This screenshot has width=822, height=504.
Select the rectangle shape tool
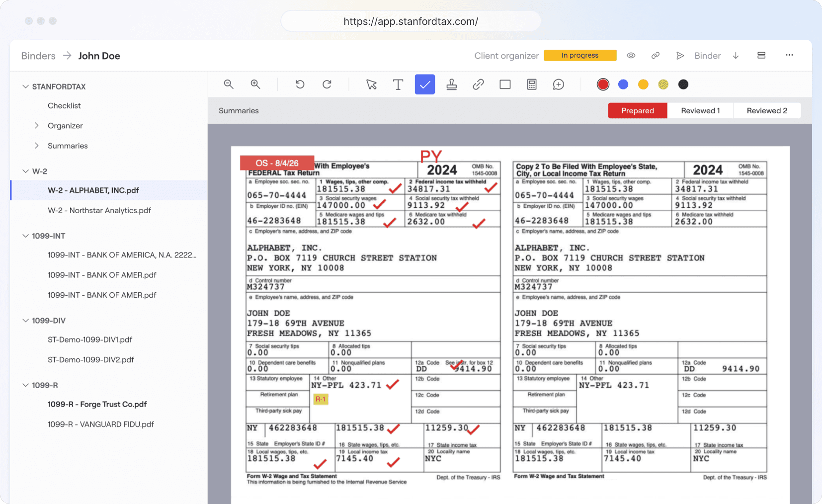click(505, 84)
